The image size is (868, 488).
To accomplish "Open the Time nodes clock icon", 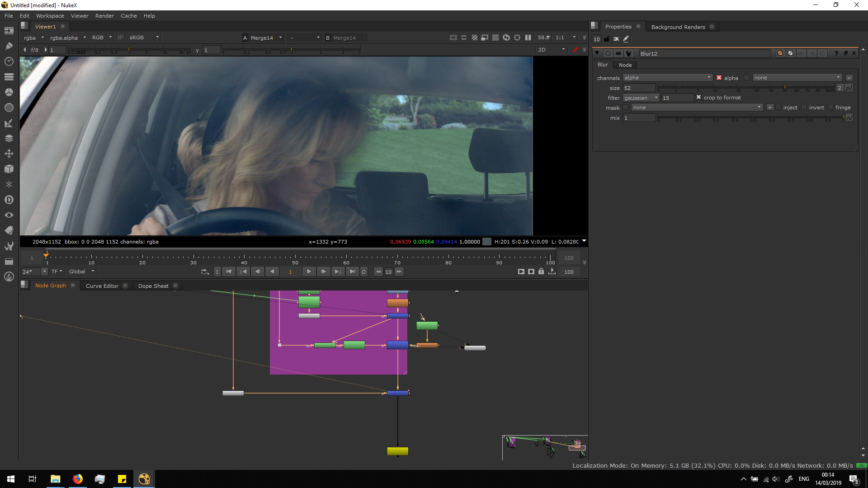I will click(9, 61).
